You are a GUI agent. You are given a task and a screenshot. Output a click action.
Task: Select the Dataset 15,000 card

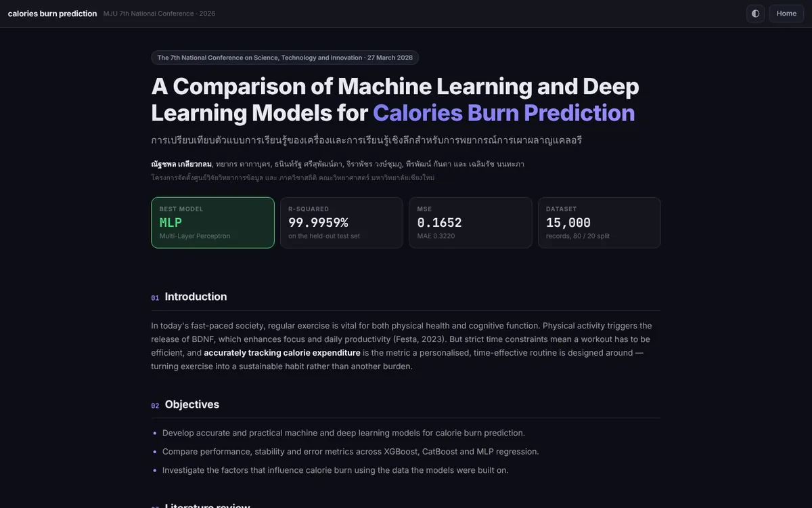tap(600, 223)
